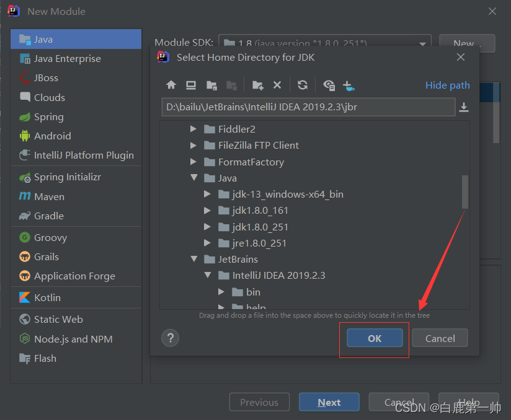Screen dimensions: 511x420
Task: Go to the home directory icon
Action: pyautogui.click(x=171, y=85)
